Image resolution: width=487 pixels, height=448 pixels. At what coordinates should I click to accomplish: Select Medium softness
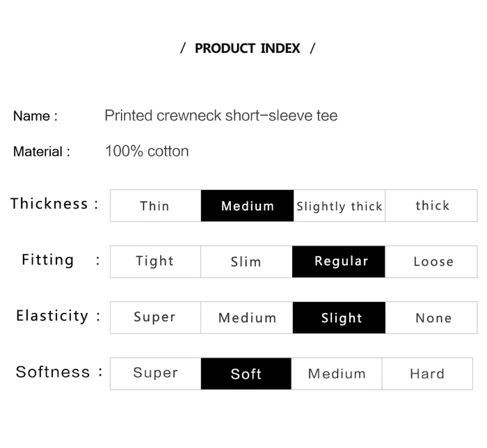point(337,374)
